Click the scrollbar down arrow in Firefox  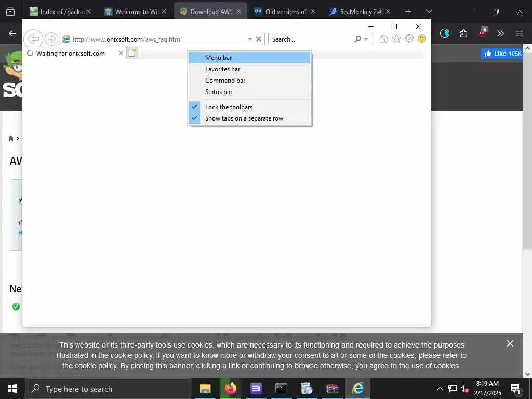tap(527, 374)
